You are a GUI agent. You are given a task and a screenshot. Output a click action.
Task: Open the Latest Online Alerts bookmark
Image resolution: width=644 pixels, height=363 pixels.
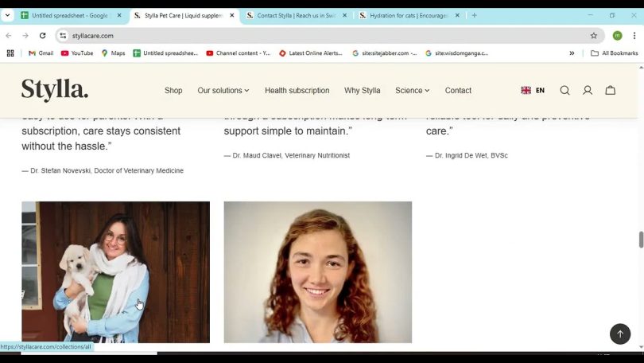coord(311,53)
